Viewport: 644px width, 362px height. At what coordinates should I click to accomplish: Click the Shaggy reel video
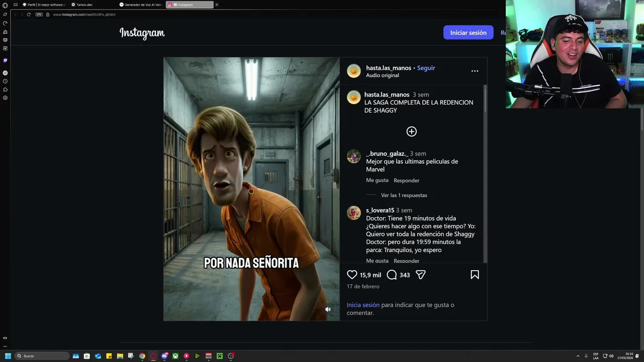point(252,189)
